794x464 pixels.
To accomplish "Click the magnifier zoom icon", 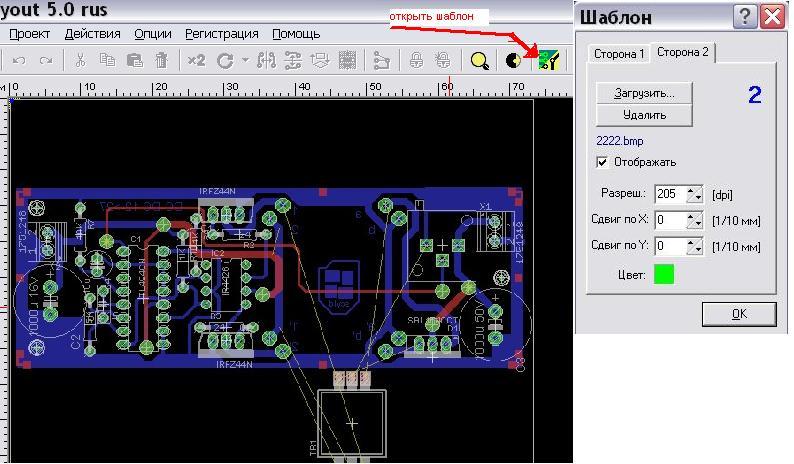I will pos(480,61).
